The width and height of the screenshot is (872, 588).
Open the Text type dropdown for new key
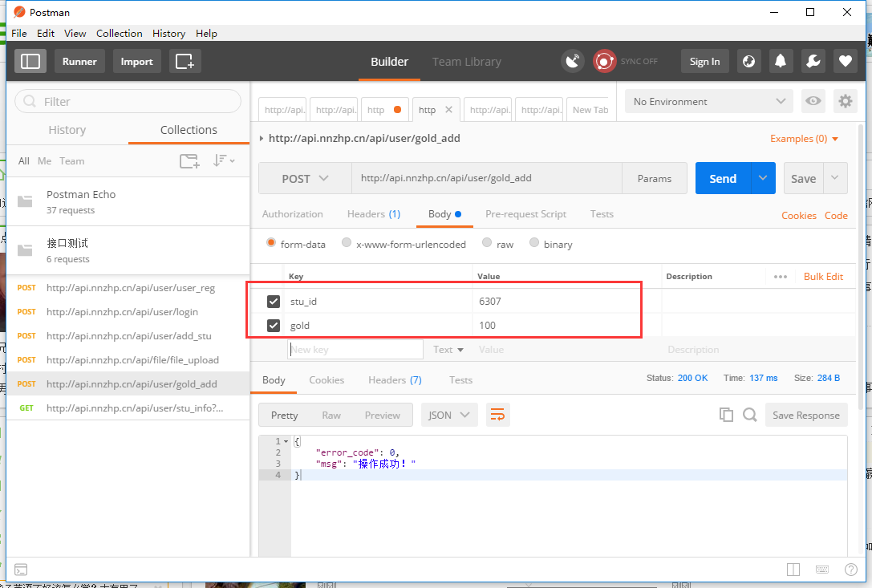click(448, 350)
